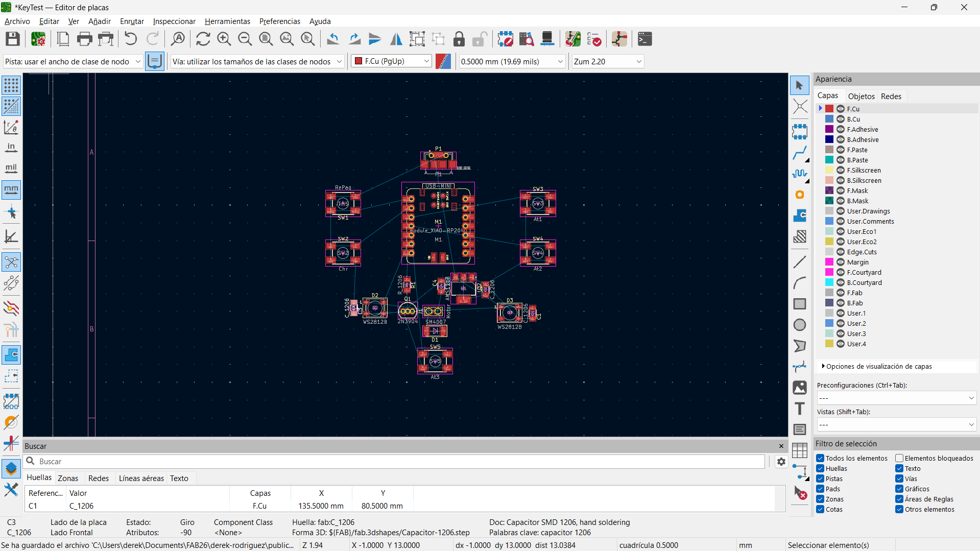
Task: Switch units to mils
Action: coord(11,169)
